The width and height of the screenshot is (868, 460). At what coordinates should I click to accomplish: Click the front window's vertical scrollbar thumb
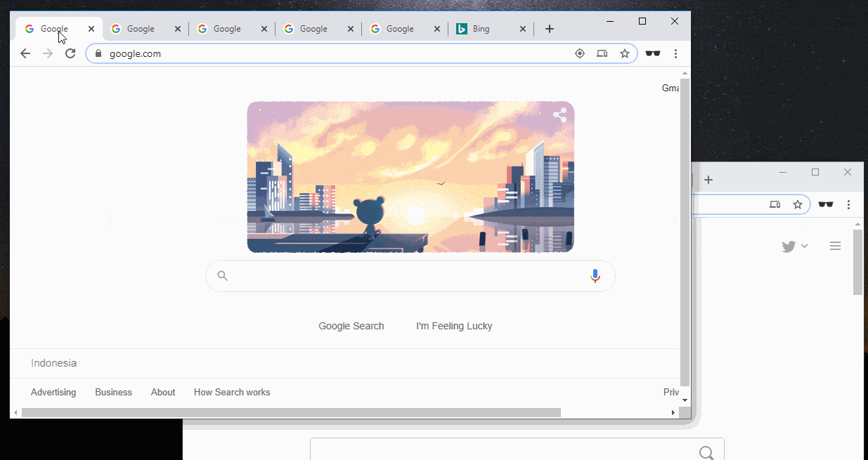click(685, 232)
